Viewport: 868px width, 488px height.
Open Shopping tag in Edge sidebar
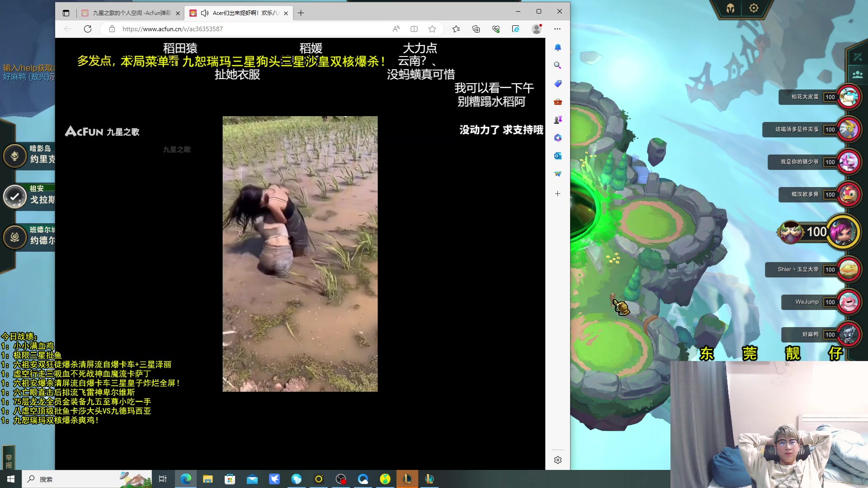[x=558, y=84]
